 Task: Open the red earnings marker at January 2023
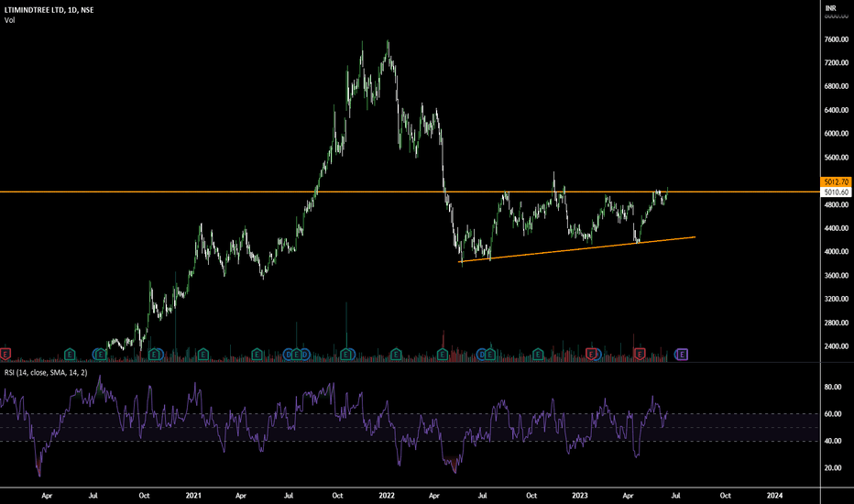pos(592,355)
